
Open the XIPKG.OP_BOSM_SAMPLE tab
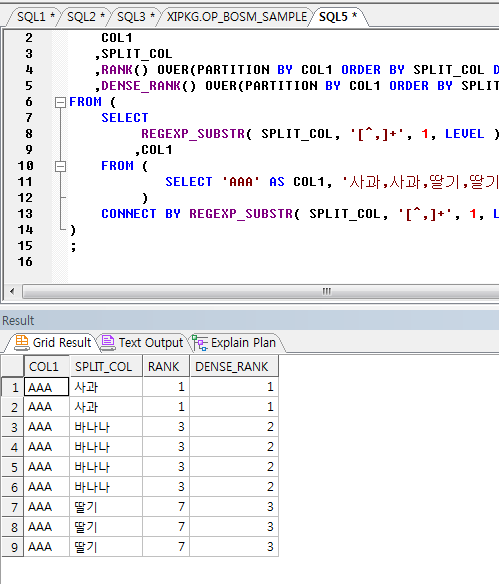coord(237,17)
